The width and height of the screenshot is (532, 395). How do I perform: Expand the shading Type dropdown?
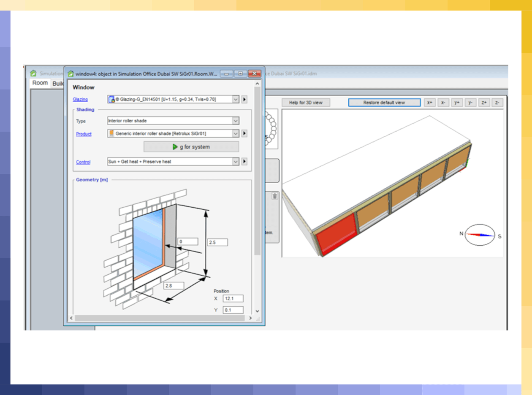click(236, 121)
